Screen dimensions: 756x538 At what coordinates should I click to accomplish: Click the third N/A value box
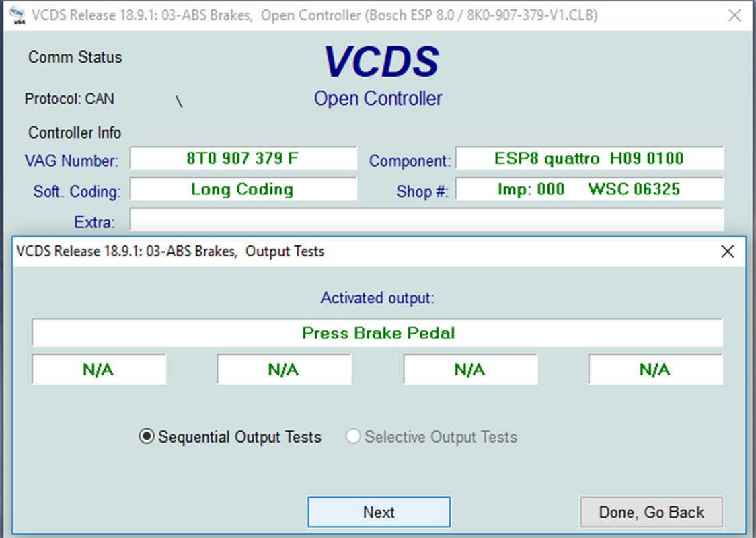[470, 370]
